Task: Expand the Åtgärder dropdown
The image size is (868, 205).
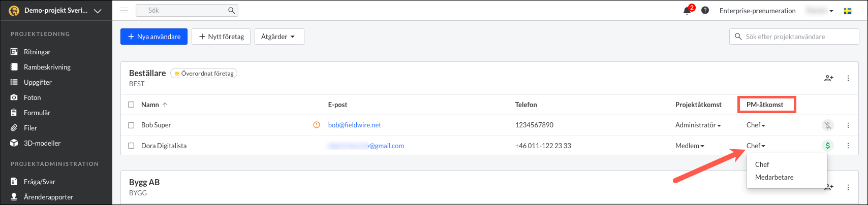Action: 279,37
